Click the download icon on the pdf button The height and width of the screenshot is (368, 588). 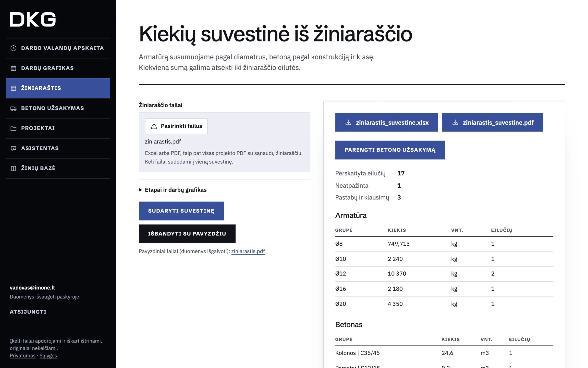point(455,122)
